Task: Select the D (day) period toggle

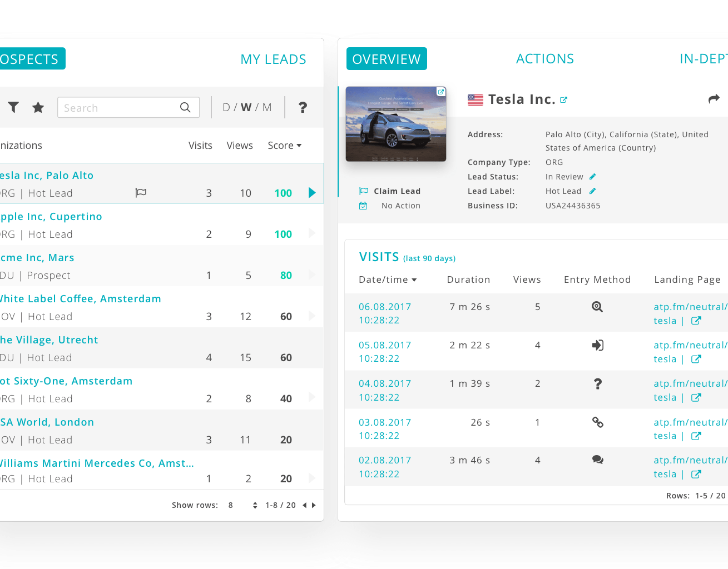Action: (226, 107)
